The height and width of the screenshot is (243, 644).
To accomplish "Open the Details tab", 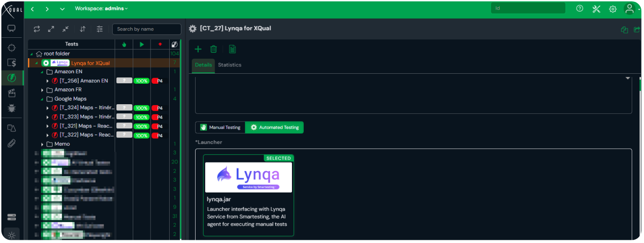I will coord(203,65).
